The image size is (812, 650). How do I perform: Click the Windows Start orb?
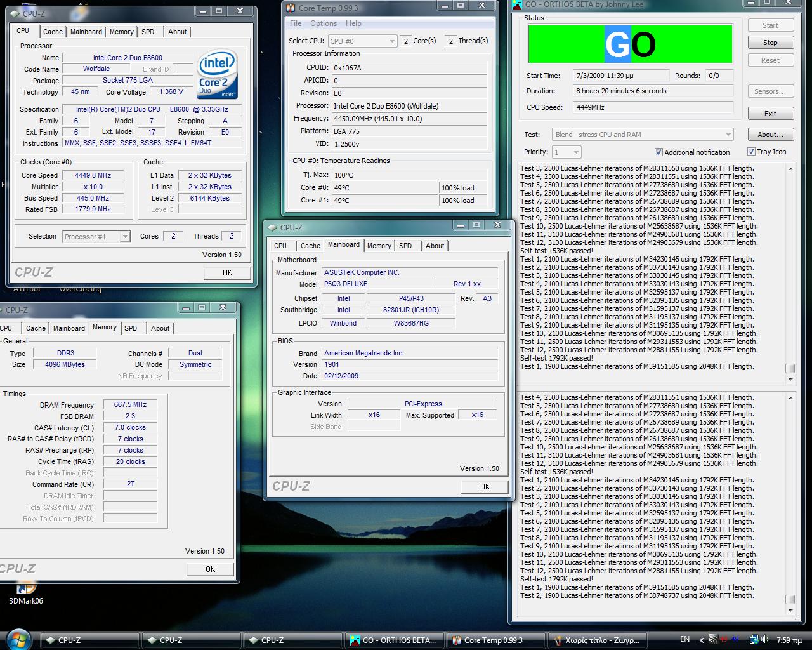click(19, 639)
